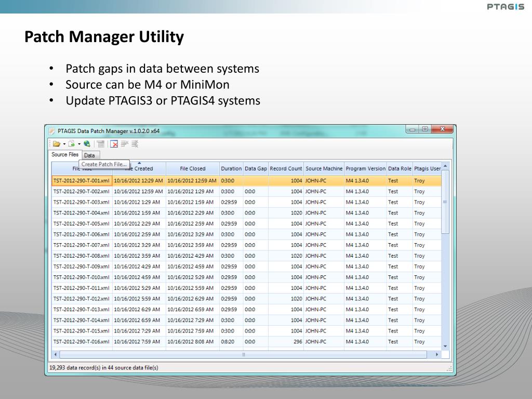Click the globe upload toolbar icon

click(x=87, y=144)
